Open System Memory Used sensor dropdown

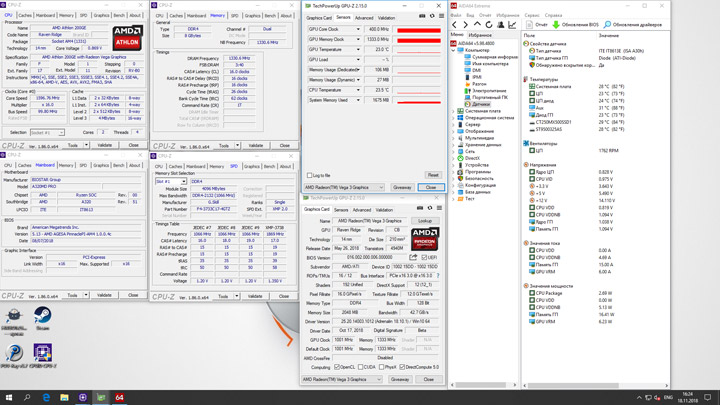(358, 100)
